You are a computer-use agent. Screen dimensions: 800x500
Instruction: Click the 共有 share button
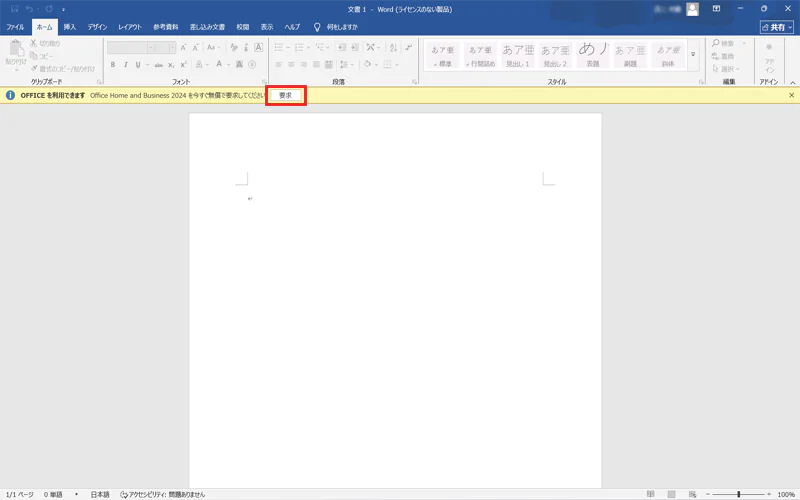click(x=777, y=27)
